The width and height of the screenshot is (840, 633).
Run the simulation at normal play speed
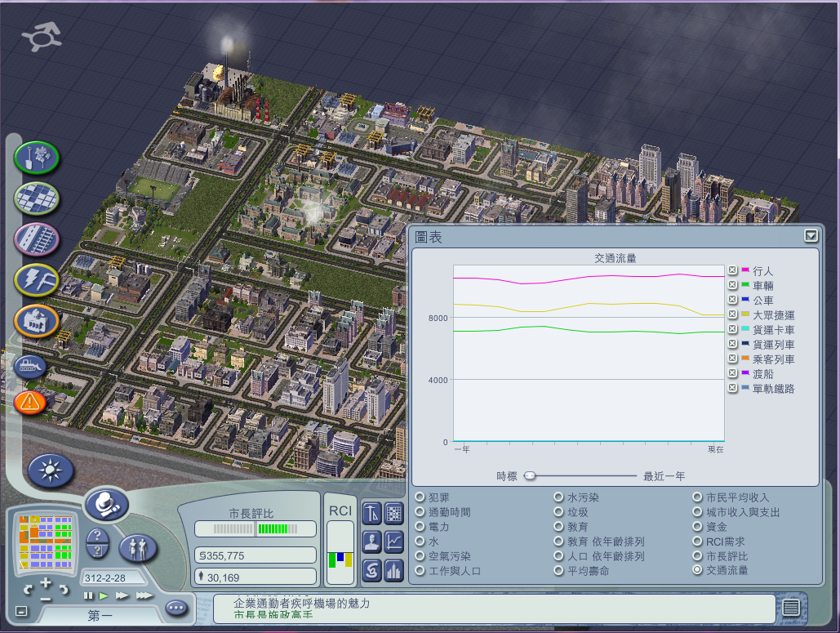(104, 595)
